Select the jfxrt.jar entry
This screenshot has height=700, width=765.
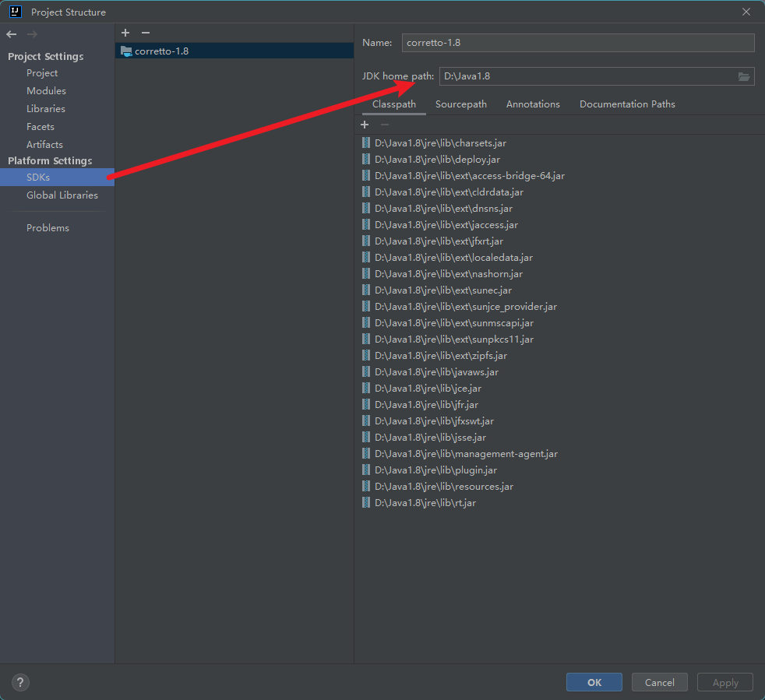439,241
